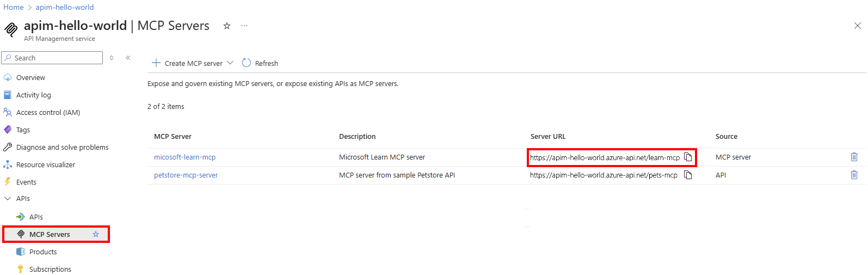
Task: Focus the sidebar Search field
Action: [52, 58]
